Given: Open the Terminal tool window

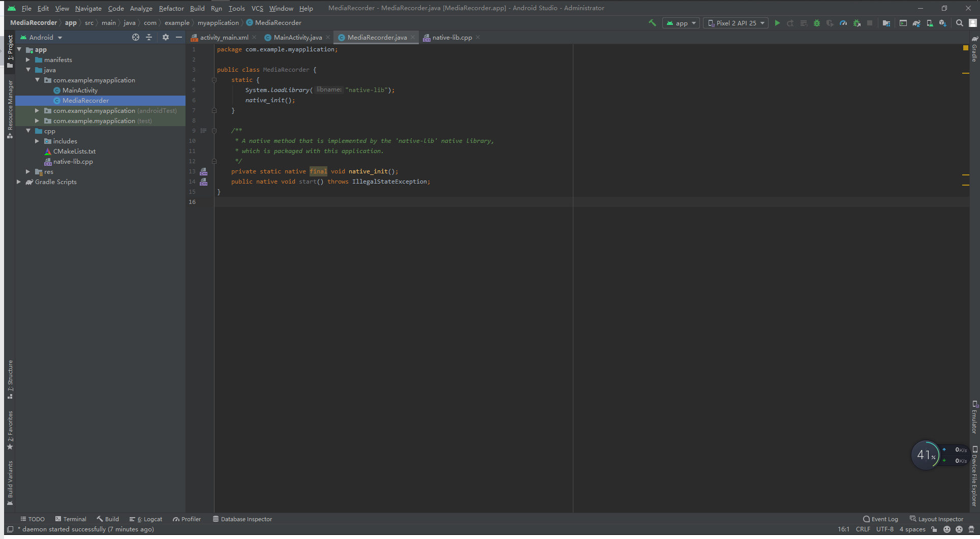Looking at the screenshot, I should [71, 519].
